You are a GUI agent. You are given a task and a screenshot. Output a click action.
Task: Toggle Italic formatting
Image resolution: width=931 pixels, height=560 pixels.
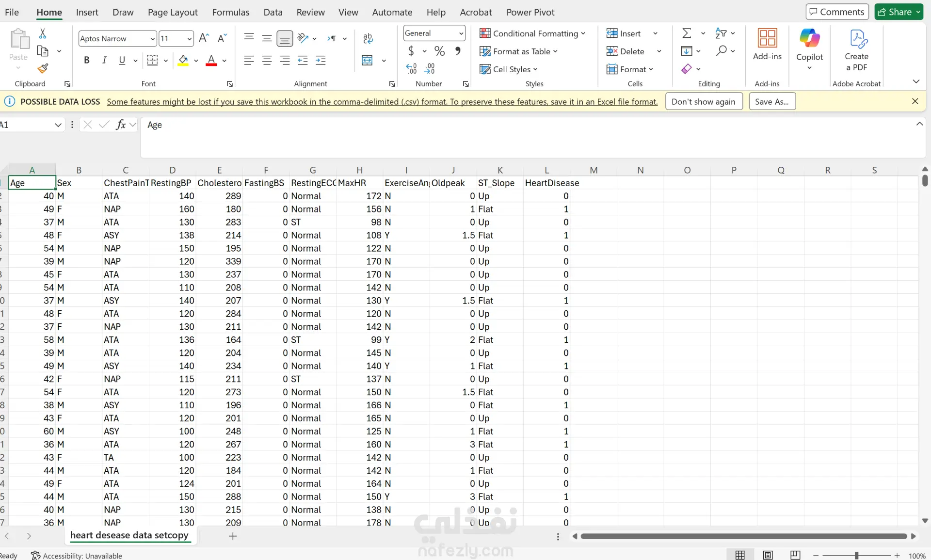[104, 61]
